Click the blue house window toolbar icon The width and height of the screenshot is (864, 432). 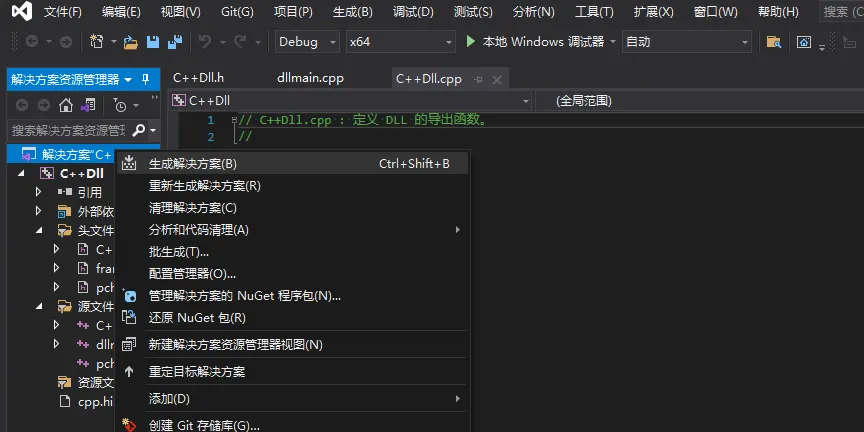(x=804, y=42)
